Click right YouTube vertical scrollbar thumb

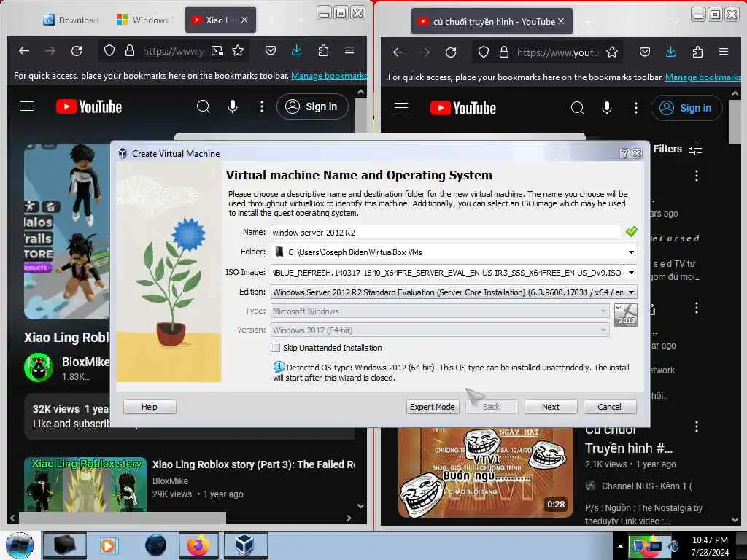click(x=735, y=122)
